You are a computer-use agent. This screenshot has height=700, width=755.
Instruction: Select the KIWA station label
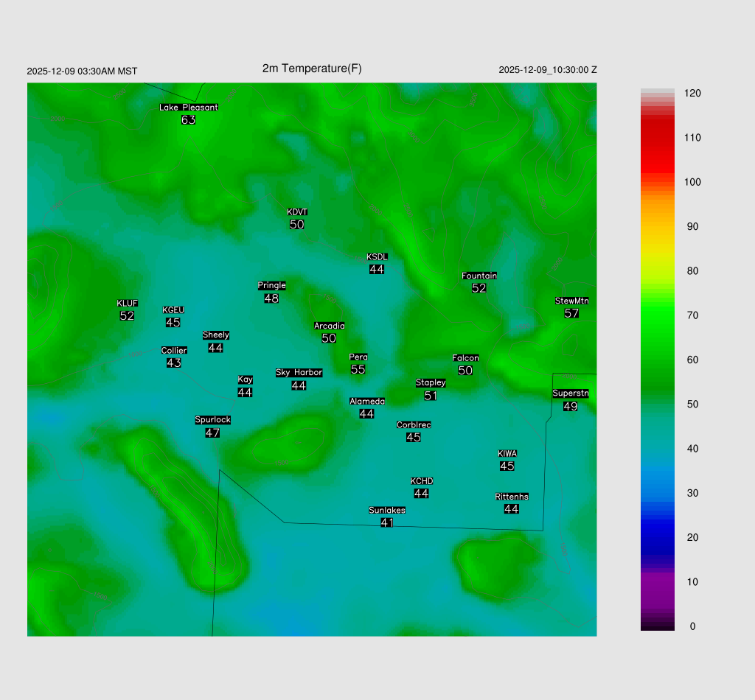[507, 453]
